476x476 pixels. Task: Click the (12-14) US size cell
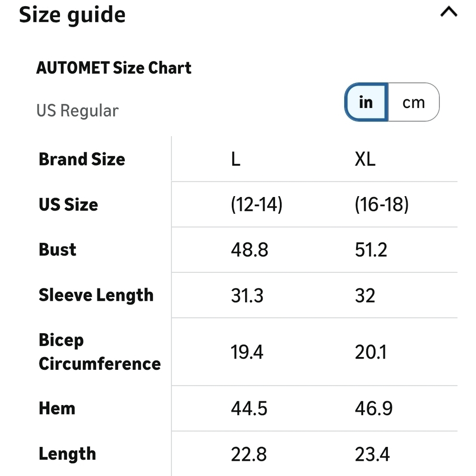click(x=257, y=205)
